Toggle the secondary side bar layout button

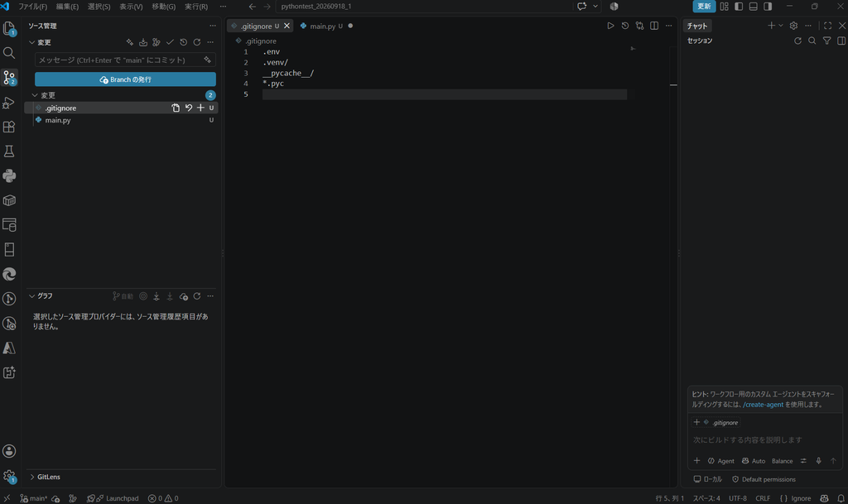pyautogui.click(x=768, y=7)
